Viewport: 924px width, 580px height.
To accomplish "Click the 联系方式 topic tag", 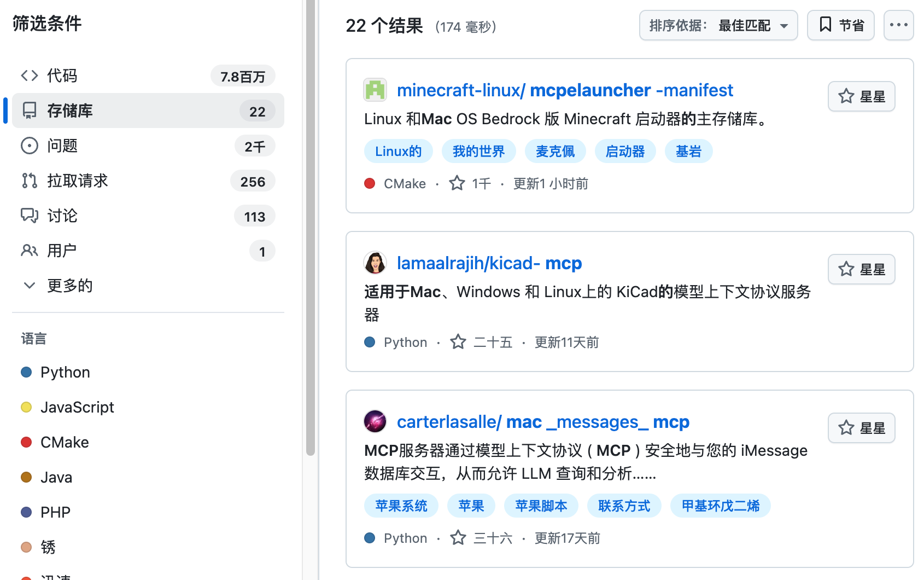I will pos(624,506).
